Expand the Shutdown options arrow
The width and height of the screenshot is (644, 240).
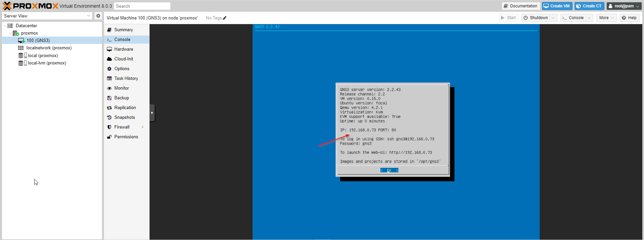pyautogui.click(x=553, y=18)
